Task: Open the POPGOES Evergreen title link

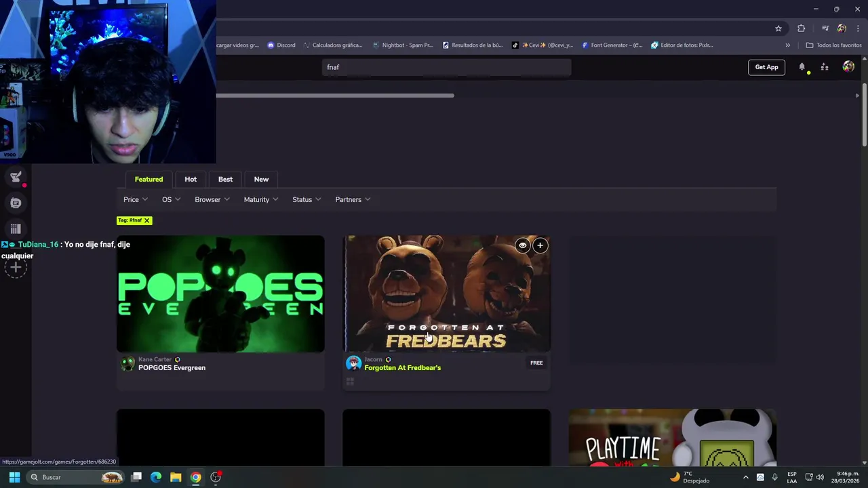Action: click(172, 368)
